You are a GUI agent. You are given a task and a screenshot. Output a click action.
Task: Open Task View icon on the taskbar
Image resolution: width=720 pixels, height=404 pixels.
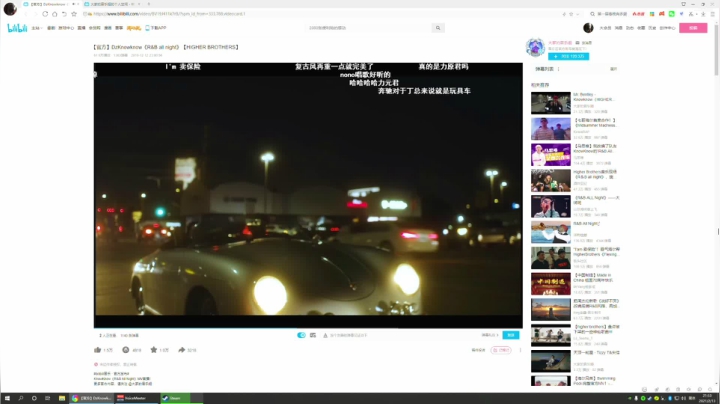[x=47, y=398]
